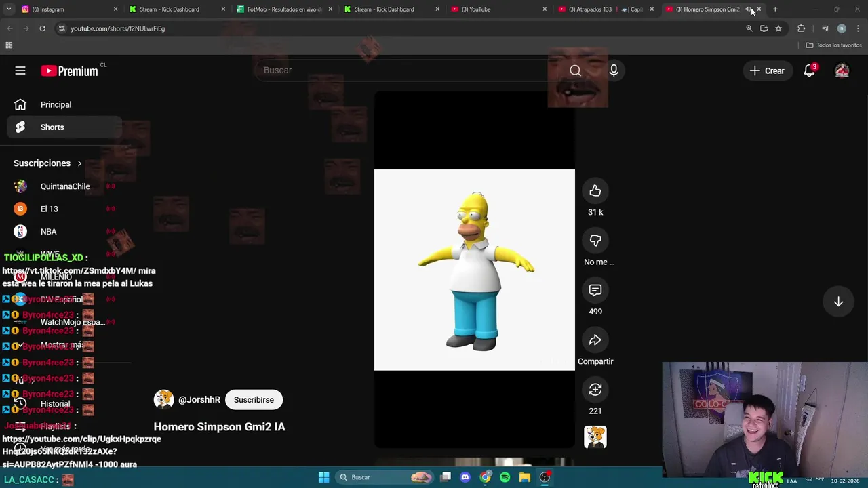Close the Instagram tab
868x488 pixels.
point(115,9)
